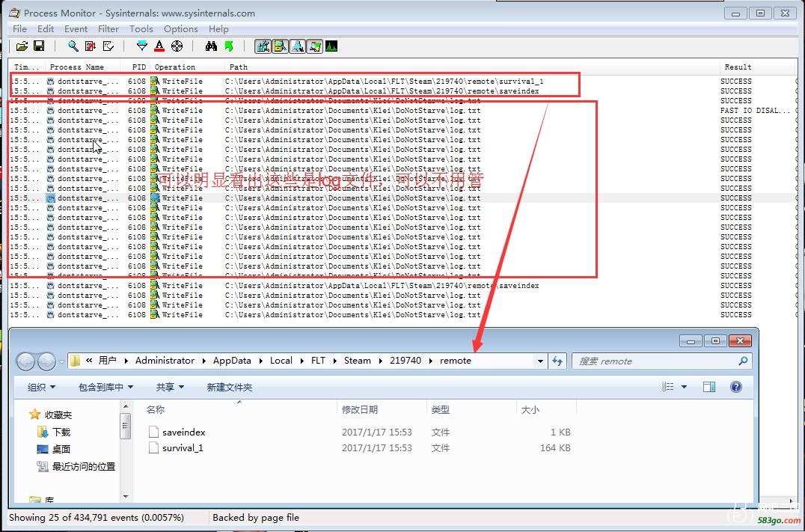Screen dimensions: 805x532
Task: Open the address bar history dropdown
Action: 540,361
